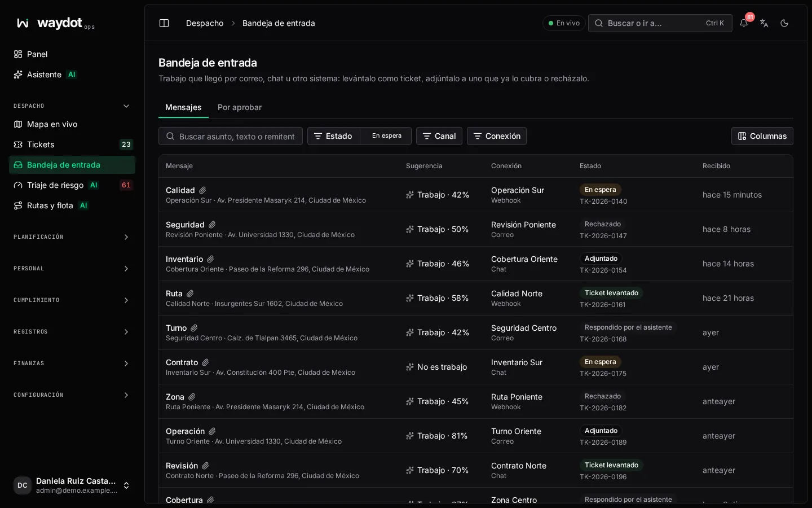The width and height of the screenshot is (812, 508).
Task: Select the Mensajes tab
Action: coord(183,107)
